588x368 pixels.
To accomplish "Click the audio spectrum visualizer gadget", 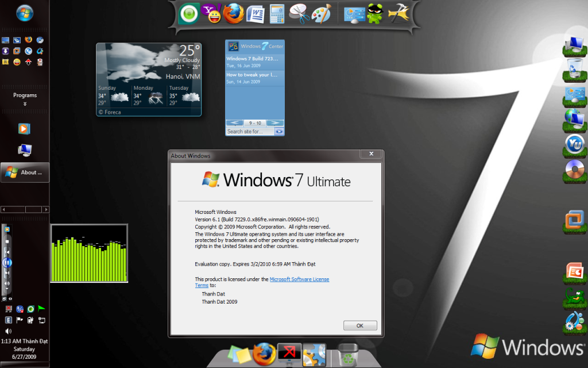I will coord(89,253).
